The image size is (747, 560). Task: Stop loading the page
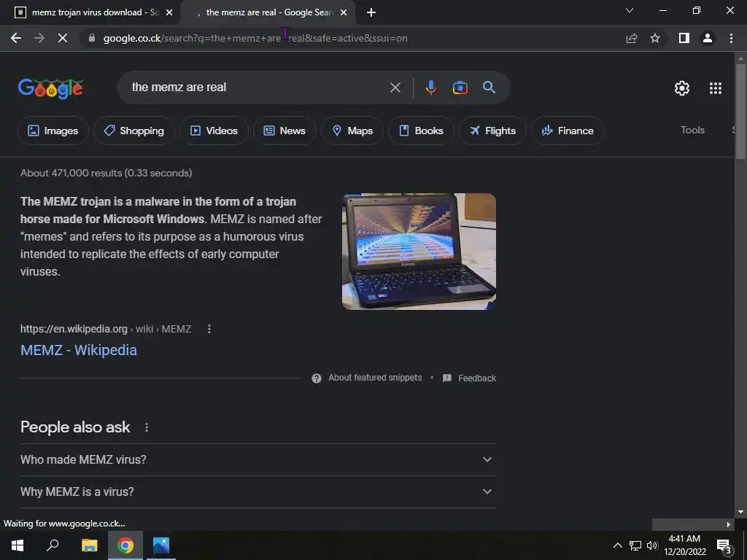(x=63, y=38)
